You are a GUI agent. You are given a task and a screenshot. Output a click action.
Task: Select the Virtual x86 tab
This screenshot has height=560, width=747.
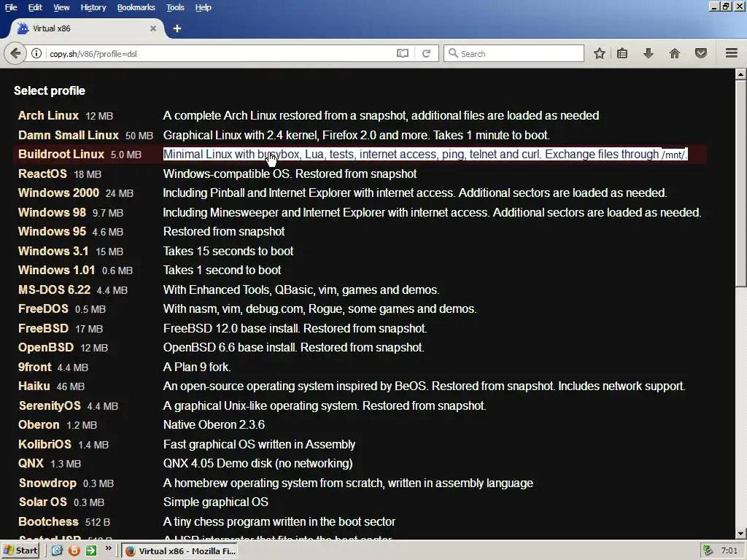pos(86,28)
